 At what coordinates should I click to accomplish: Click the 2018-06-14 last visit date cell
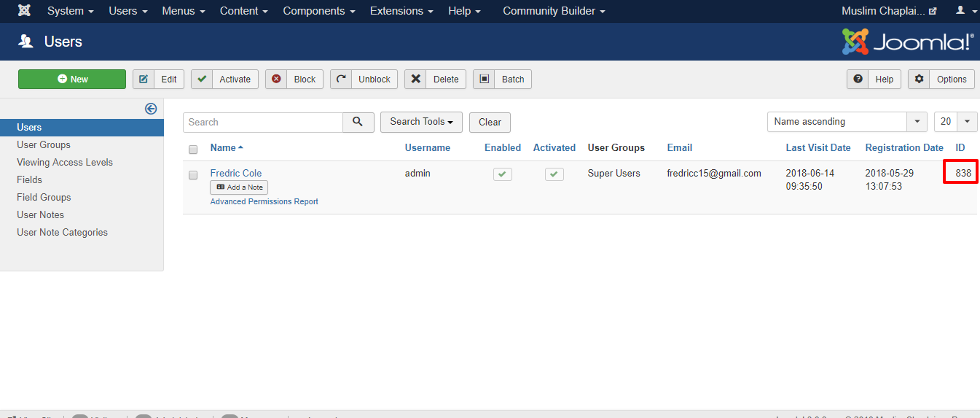tap(810, 180)
